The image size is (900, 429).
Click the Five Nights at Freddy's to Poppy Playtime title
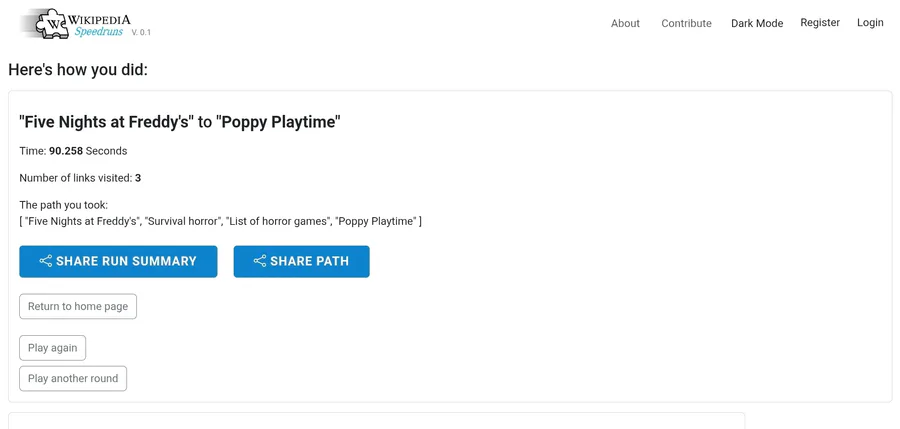pos(180,122)
